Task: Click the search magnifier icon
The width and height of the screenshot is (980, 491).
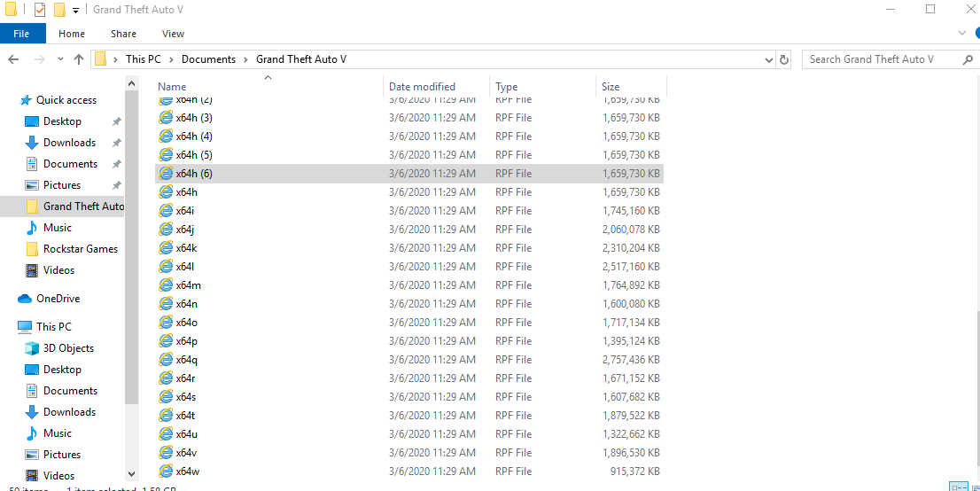Action: coord(968,59)
